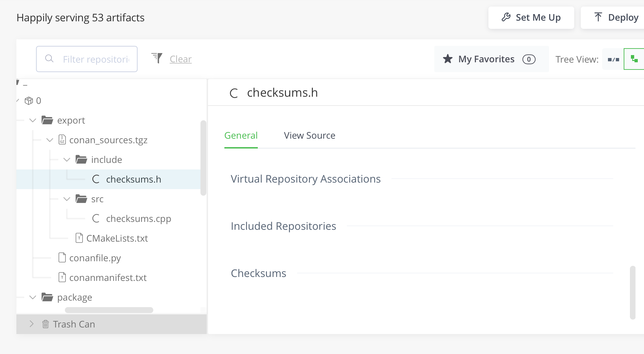Click the text file icon beside CMakeLists.txt
The height and width of the screenshot is (354, 644).
point(79,238)
